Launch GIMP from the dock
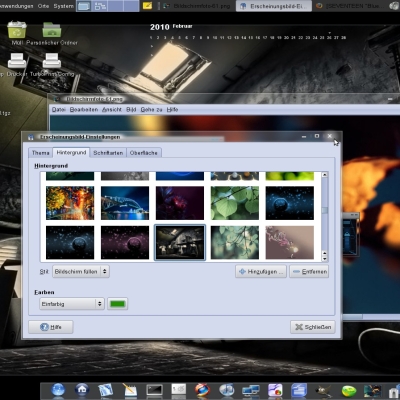 point(323,390)
